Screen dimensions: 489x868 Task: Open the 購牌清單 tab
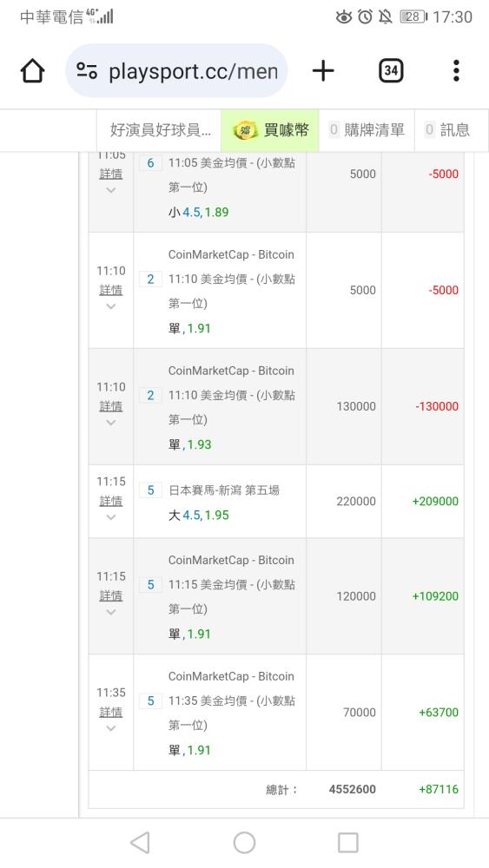click(x=367, y=130)
